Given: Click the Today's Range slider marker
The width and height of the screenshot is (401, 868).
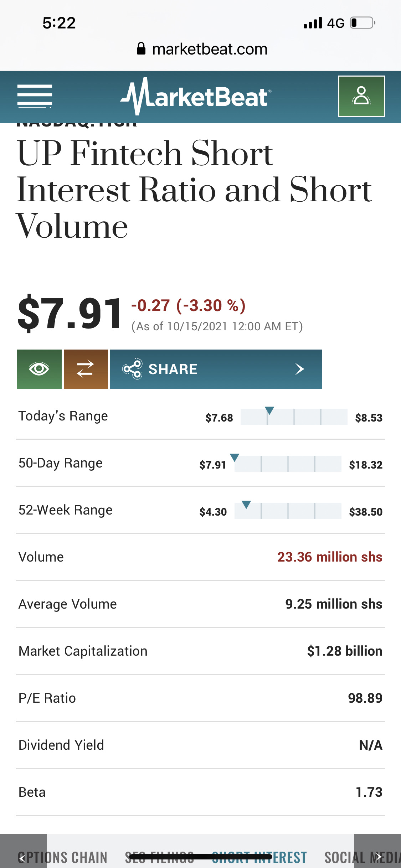Looking at the screenshot, I should [269, 411].
